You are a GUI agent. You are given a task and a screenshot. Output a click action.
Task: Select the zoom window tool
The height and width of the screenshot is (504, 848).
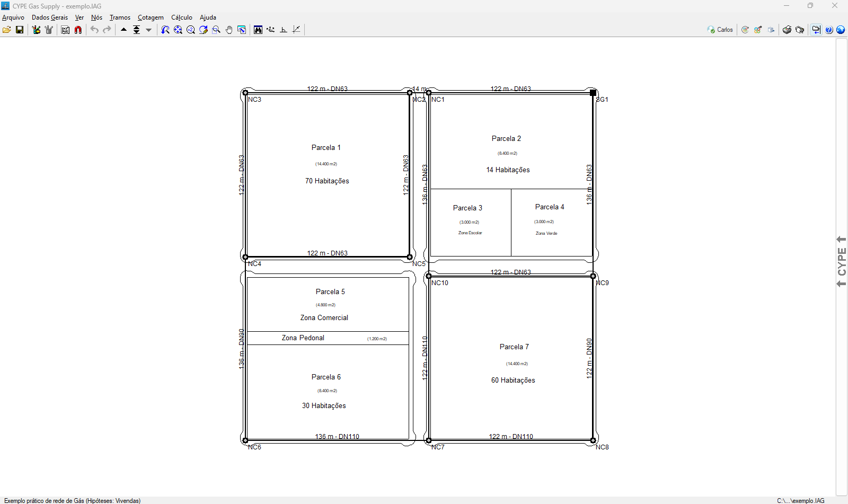pyautogui.click(x=216, y=30)
